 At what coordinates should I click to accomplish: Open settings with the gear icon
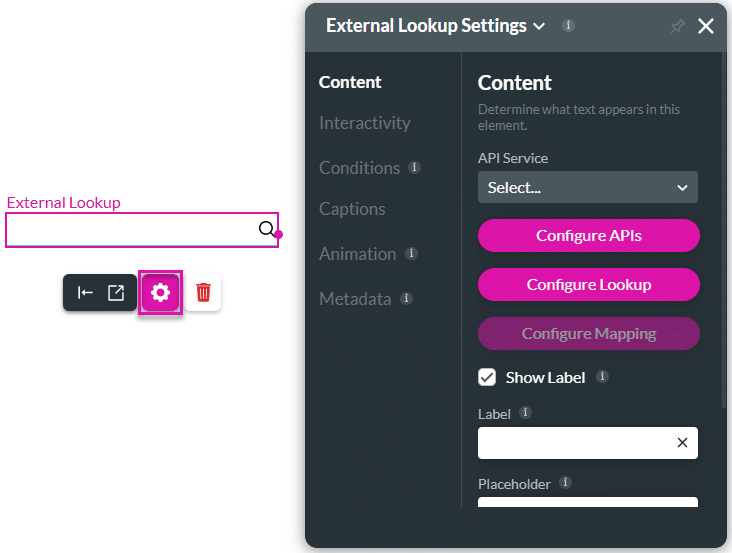coord(160,293)
